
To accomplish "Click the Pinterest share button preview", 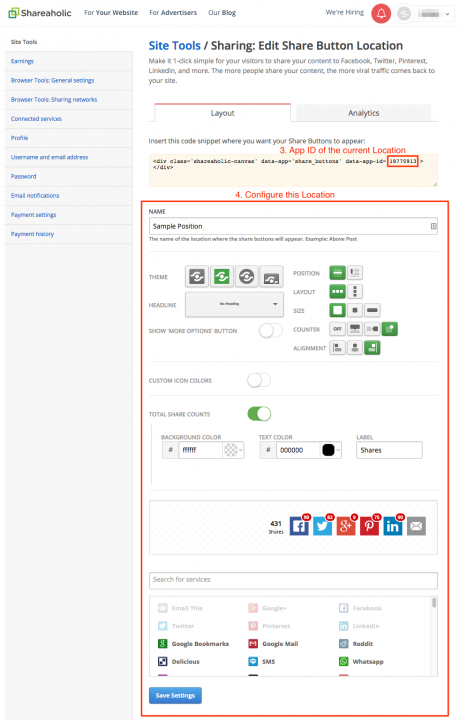I will pos(369,526).
